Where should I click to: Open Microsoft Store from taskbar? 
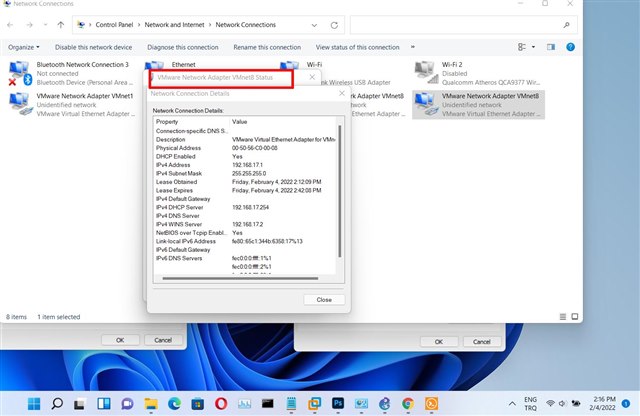click(198, 404)
